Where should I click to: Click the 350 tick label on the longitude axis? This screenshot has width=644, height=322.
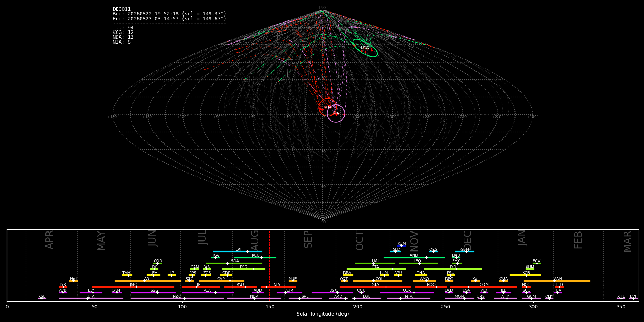[x=621, y=307]
